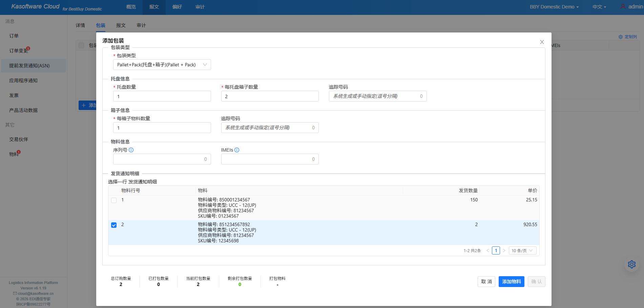Image resolution: width=644 pixels, height=308 pixels.
Task: Click the admin user icon
Action: (623, 7)
